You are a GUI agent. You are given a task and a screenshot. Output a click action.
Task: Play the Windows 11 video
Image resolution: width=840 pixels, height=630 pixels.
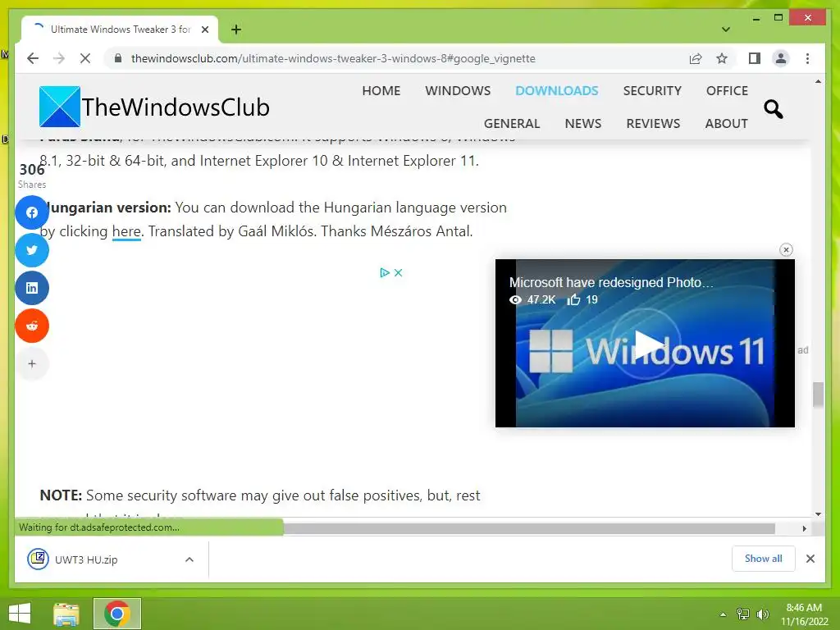[x=646, y=345]
